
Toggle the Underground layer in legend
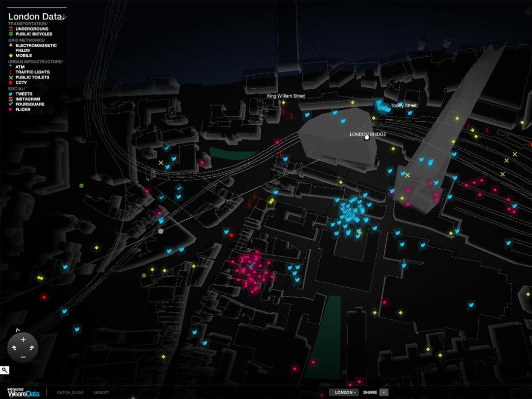coord(32,29)
